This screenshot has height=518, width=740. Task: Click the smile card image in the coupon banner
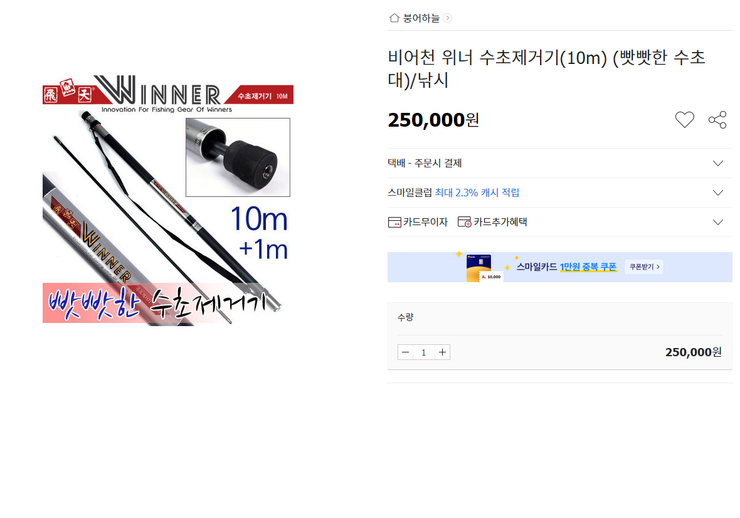[484, 268]
